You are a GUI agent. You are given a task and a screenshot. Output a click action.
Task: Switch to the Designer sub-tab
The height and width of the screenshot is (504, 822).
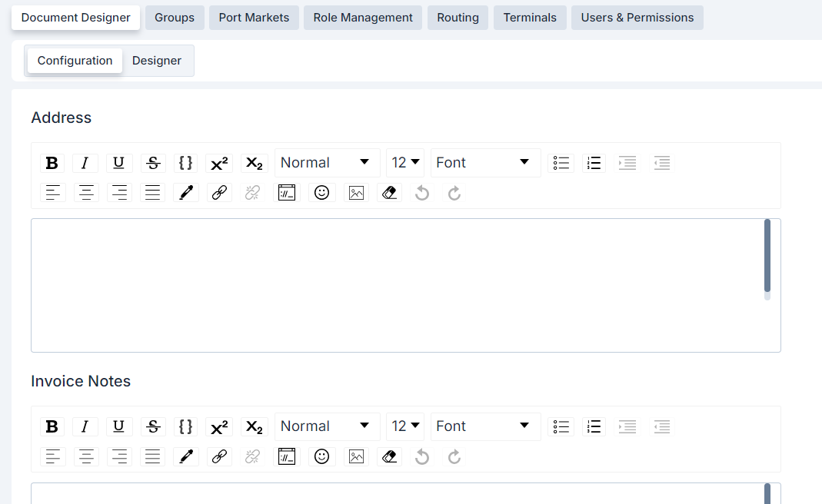point(157,61)
